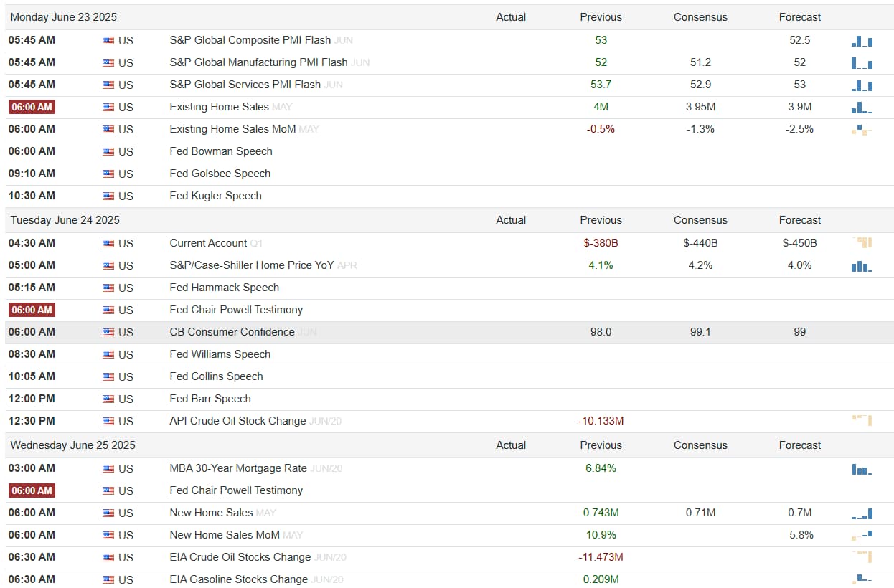This screenshot has width=894, height=588.
Task: Show the EIA Gasoline Stocks Change chart icon
Action: (x=862, y=579)
